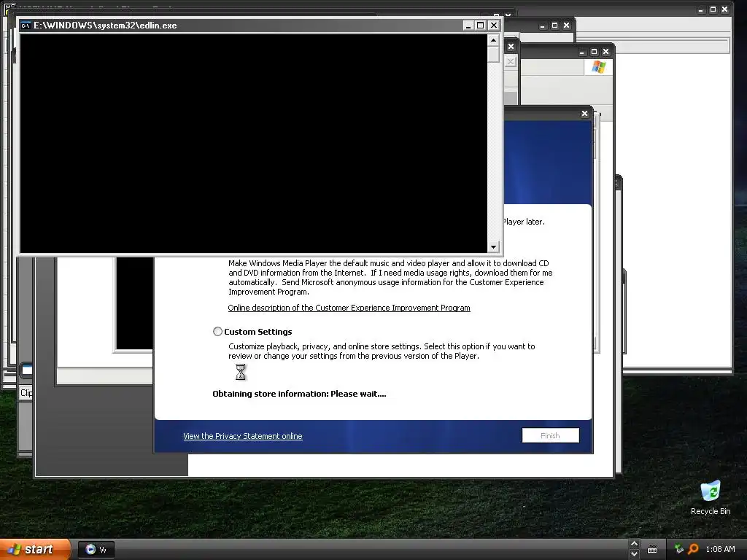The height and width of the screenshot is (560, 747).
Task: Open the Recycle Bin desktop icon
Action: [711, 497]
